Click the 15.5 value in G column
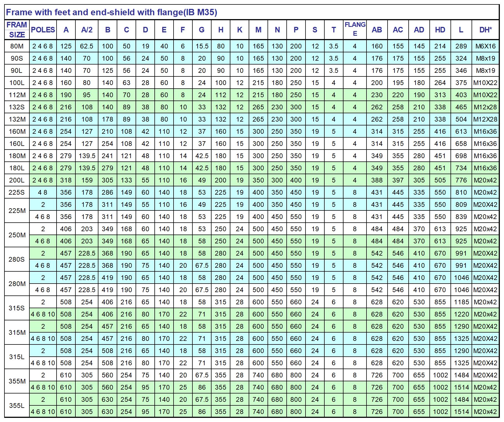504x422 pixels. click(202, 46)
